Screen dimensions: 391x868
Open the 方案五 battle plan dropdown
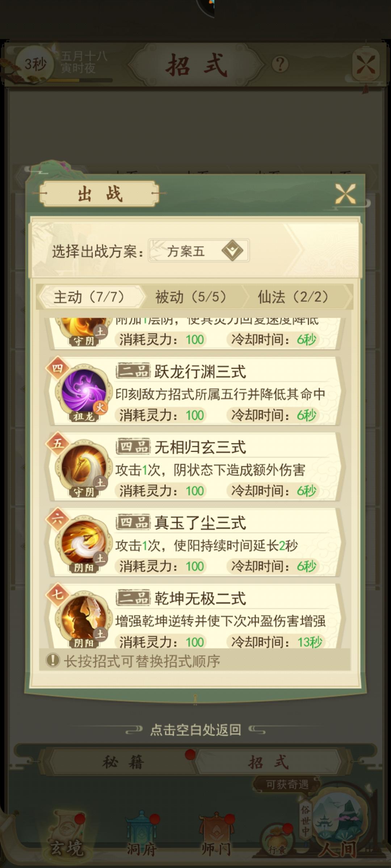(x=198, y=250)
